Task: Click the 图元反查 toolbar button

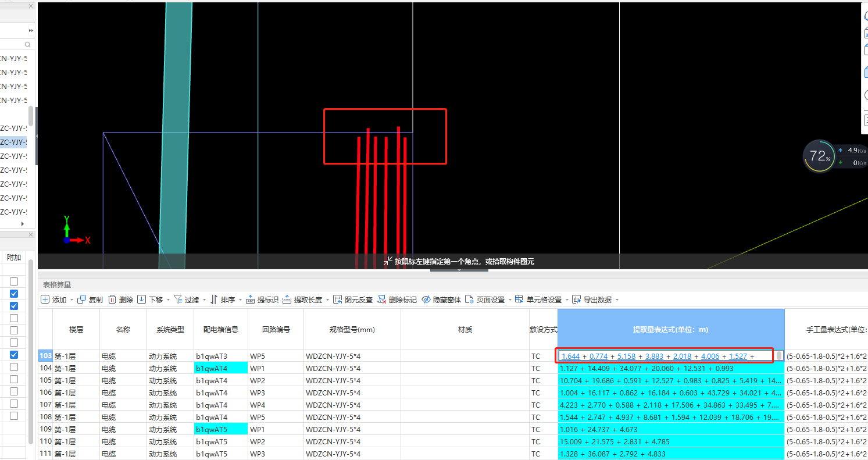Action: [353, 299]
